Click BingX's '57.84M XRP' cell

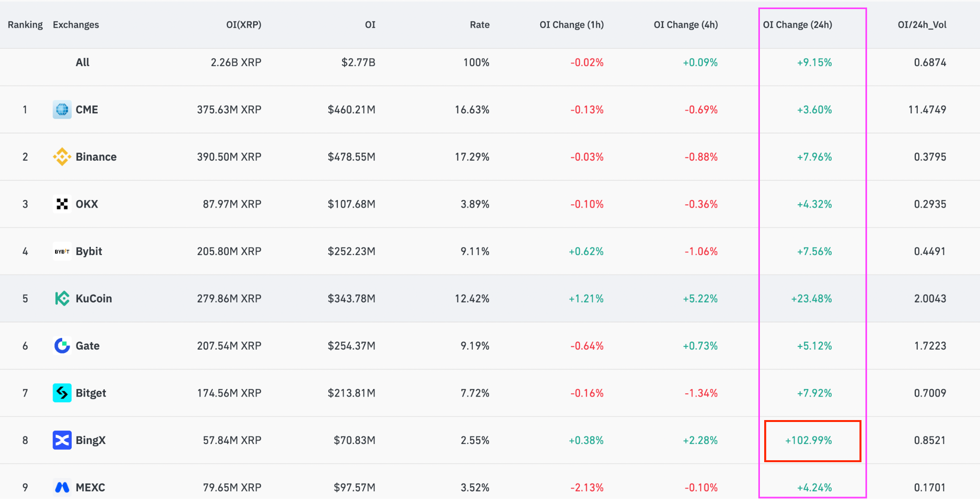(x=232, y=440)
